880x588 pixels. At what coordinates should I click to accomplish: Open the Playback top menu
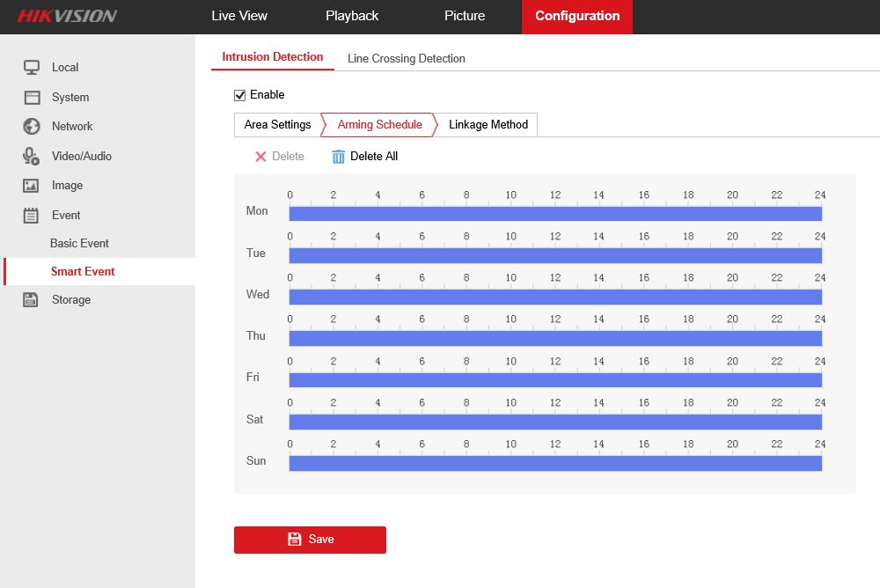[x=352, y=16]
